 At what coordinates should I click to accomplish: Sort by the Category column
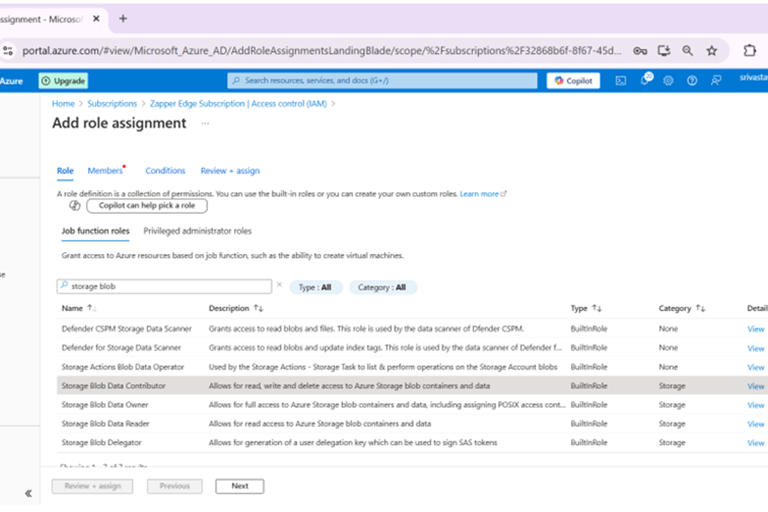pos(682,308)
